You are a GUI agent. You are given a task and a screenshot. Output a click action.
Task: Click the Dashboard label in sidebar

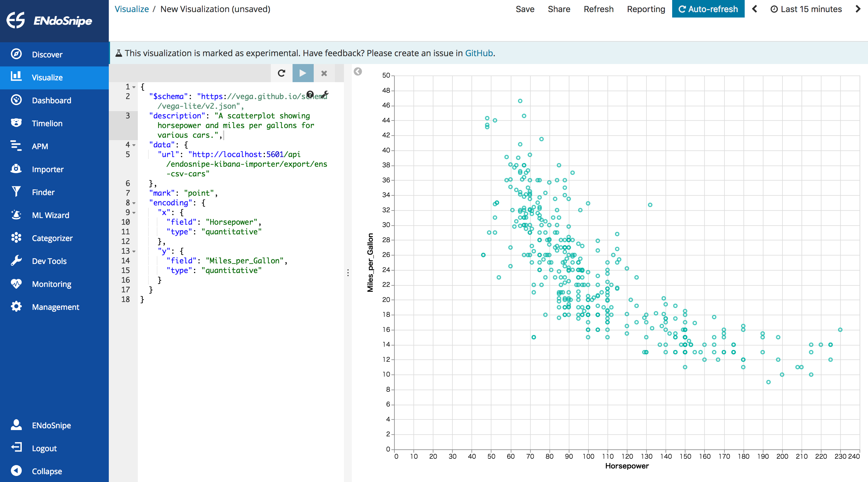click(x=51, y=100)
